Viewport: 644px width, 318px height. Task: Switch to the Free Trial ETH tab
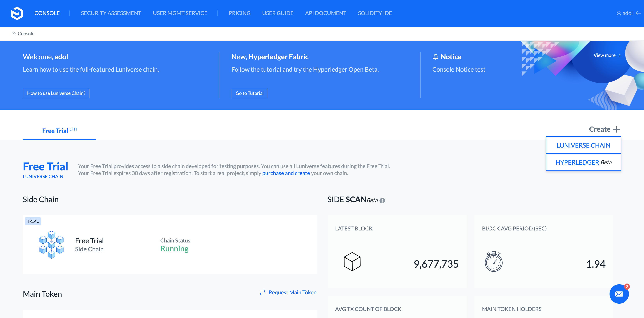(x=59, y=131)
